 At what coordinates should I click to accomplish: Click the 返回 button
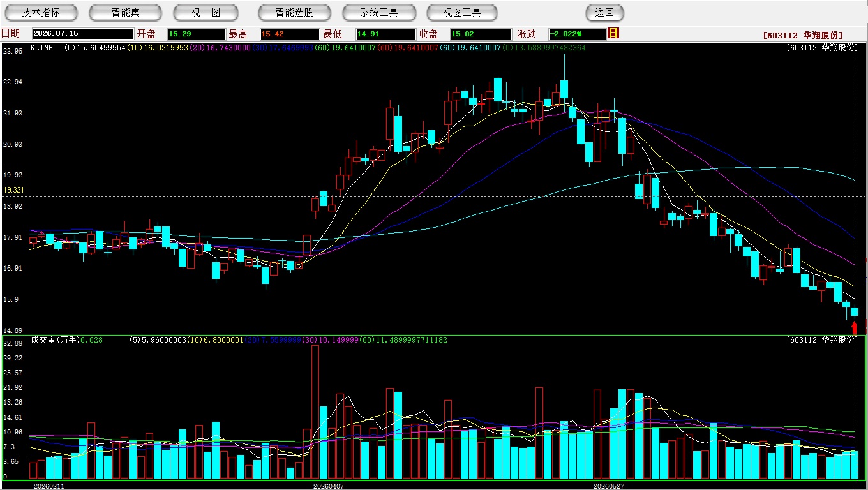coord(604,12)
